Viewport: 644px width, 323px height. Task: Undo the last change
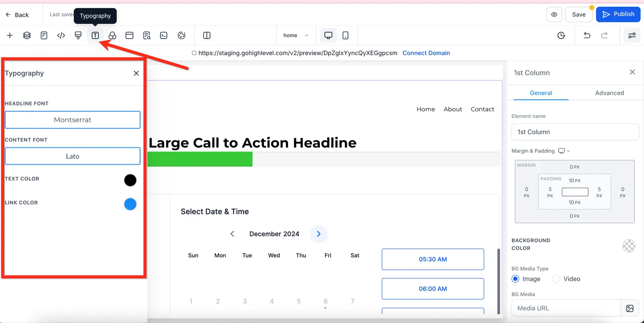[x=587, y=35]
